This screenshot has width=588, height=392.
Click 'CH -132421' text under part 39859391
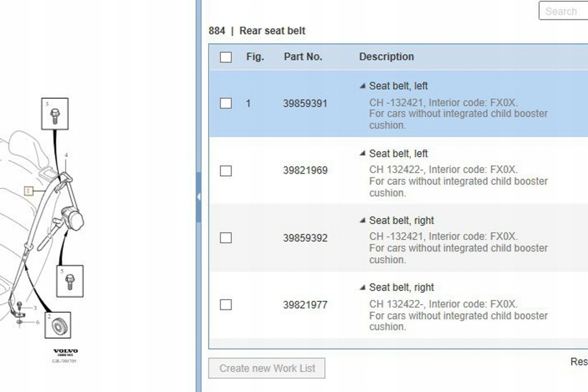pos(396,103)
